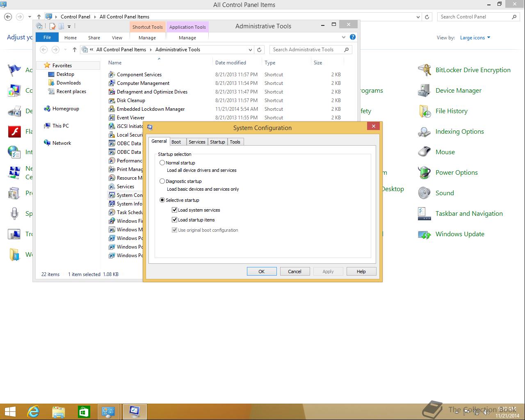This screenshot has height=420, width=525.
Task: Open Shortcut Tools Manage tab
Action: (147, 38)
